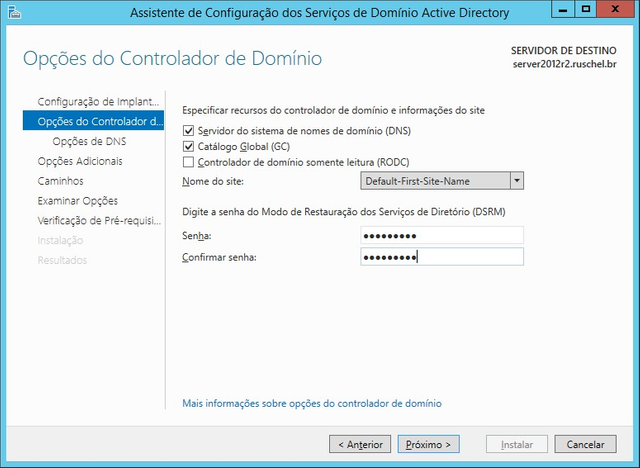This screenshot has width=640, height=468.
Task: Open Opções Adicionais step
Action: 80,161
